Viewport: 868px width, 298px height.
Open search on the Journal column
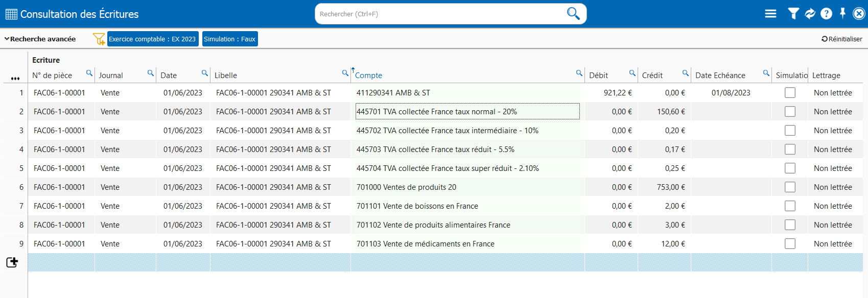[151, 73]
